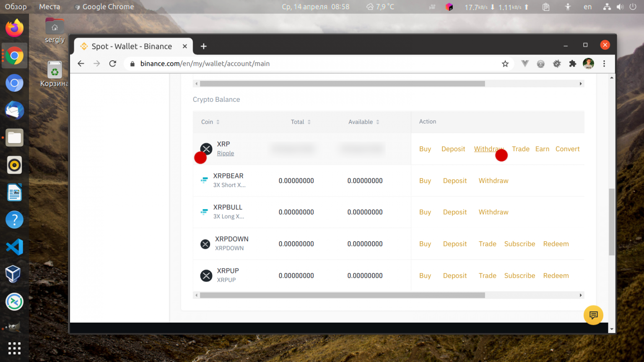Screen dimensions: 644x362
Task: Click Subscribe for XRPDOWN
Action: 519,244
